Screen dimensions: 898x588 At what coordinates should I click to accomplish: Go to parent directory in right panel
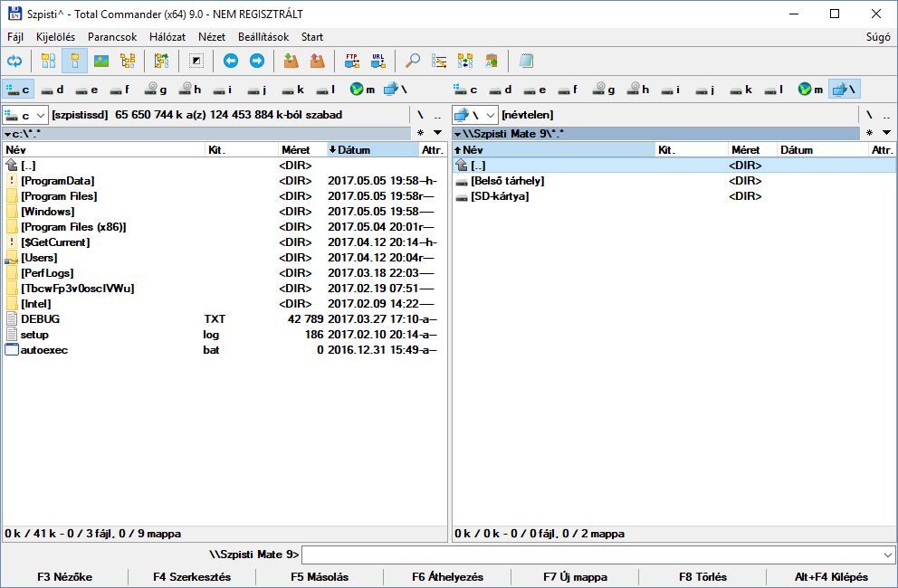[x=887, y=115]
